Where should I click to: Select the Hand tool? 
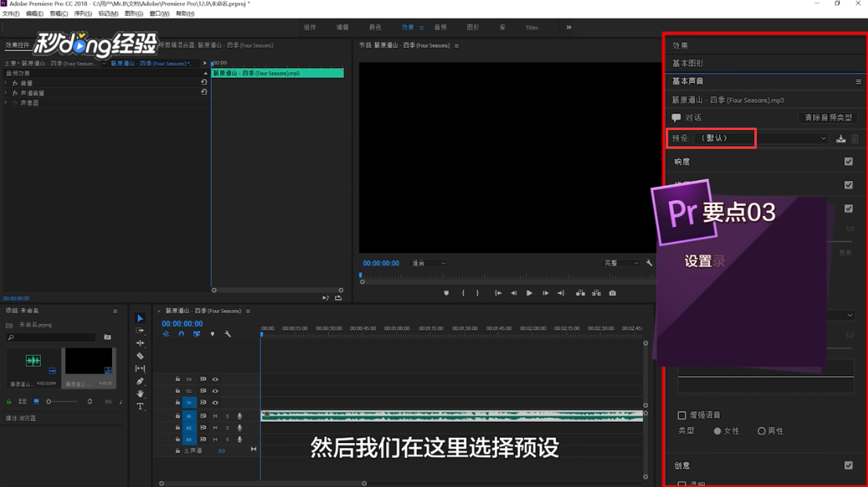[x=140, y=394]
